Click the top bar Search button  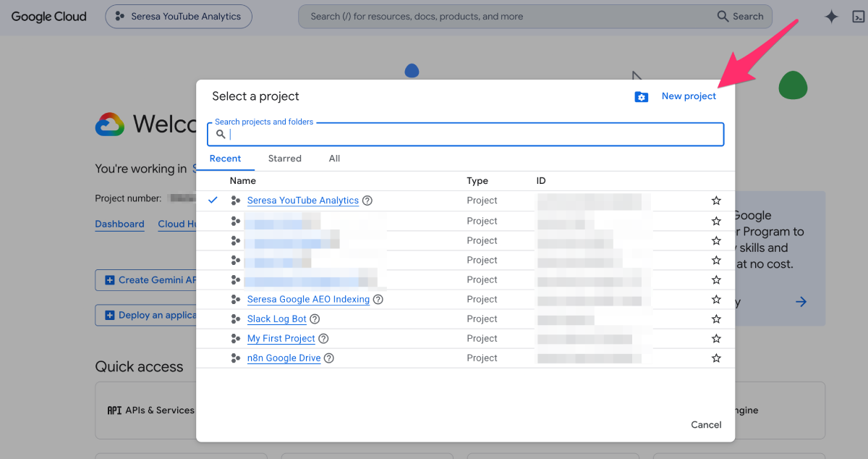(740, 17)
